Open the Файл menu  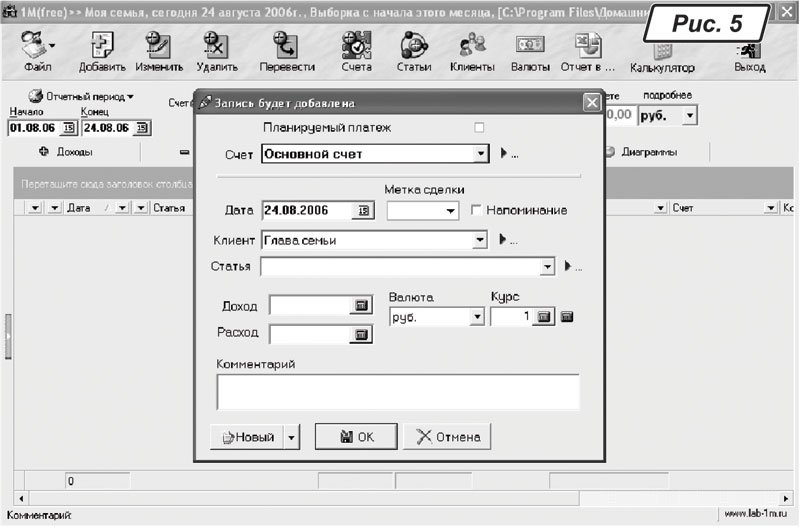[x=38, y=48]
